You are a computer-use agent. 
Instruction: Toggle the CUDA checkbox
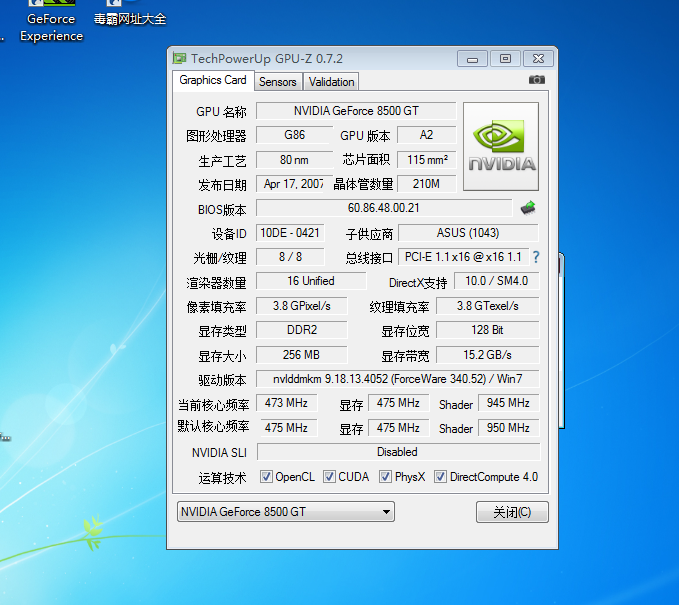click(329, 477)
